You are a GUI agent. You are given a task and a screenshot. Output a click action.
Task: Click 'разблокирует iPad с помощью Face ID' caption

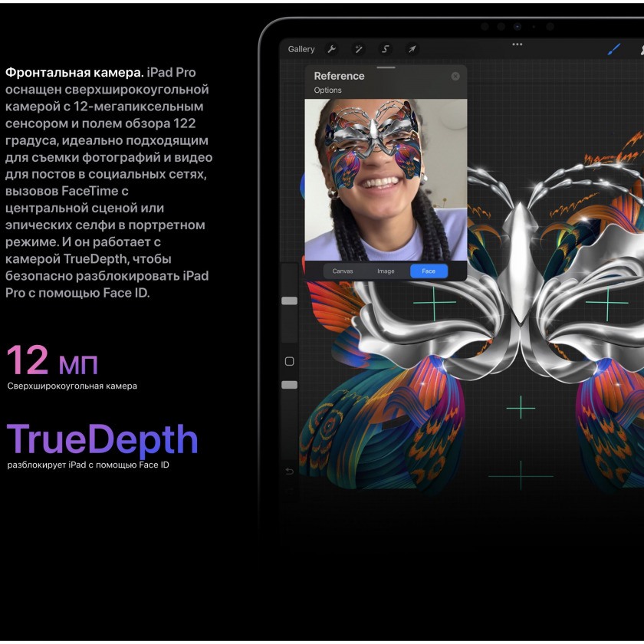tap(88, 465)
